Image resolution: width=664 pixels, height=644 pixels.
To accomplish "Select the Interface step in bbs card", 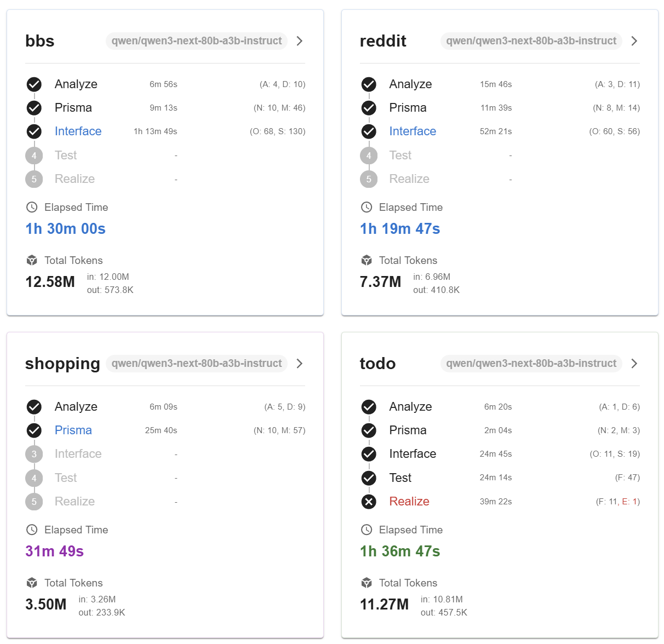I will click(78, 131).
